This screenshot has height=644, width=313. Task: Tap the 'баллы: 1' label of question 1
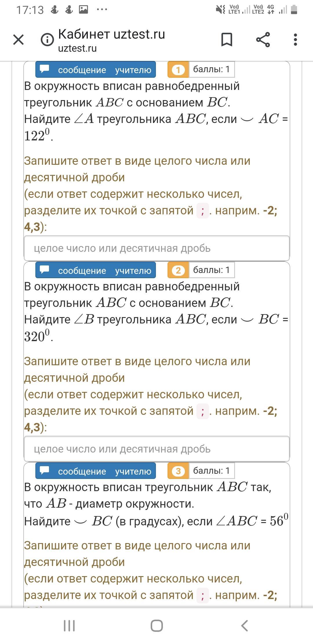[x=212, y=69]
